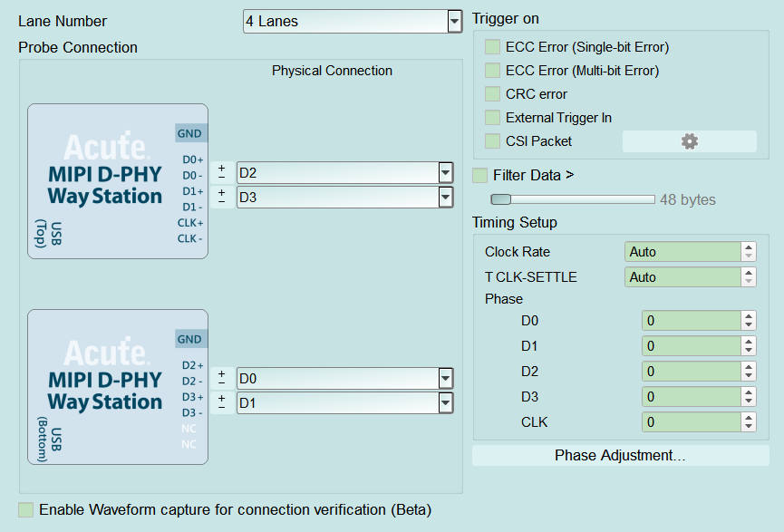The width and height of the screenshot is (784, 532).
Task: Click the Filter Data bytes slider handle
Action: click(501, 199)
